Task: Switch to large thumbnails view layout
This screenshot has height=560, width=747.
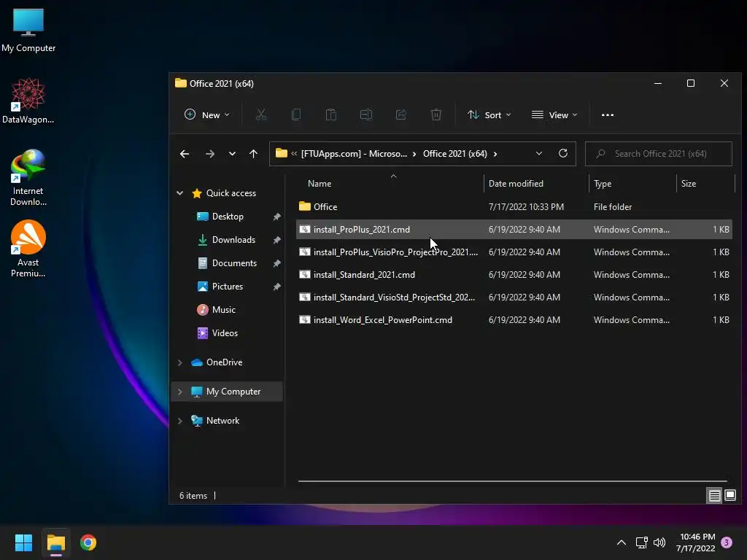Action: [729, 496]
